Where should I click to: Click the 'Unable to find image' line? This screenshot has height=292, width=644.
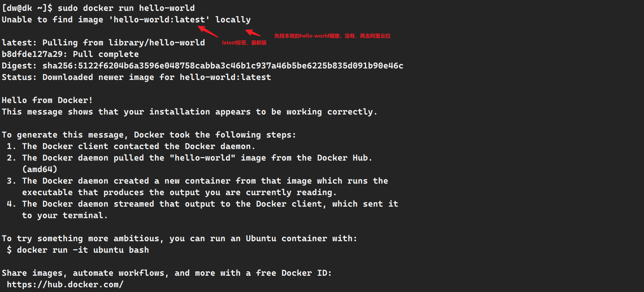pyautogui.click(x=126, y=20)
